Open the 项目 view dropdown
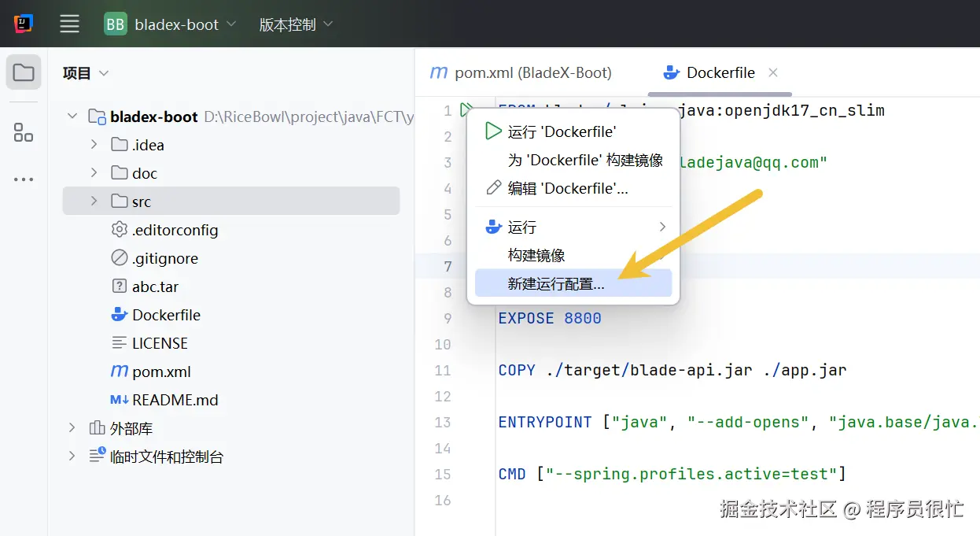Image resolution: width=980 pixels, height=536 pixels. click(86, 73)
